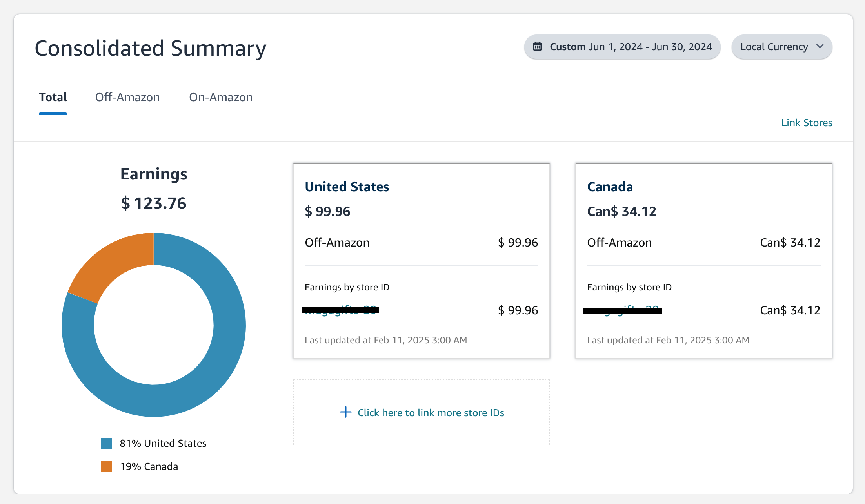Open the Local Currency selector

pos(774,47)
